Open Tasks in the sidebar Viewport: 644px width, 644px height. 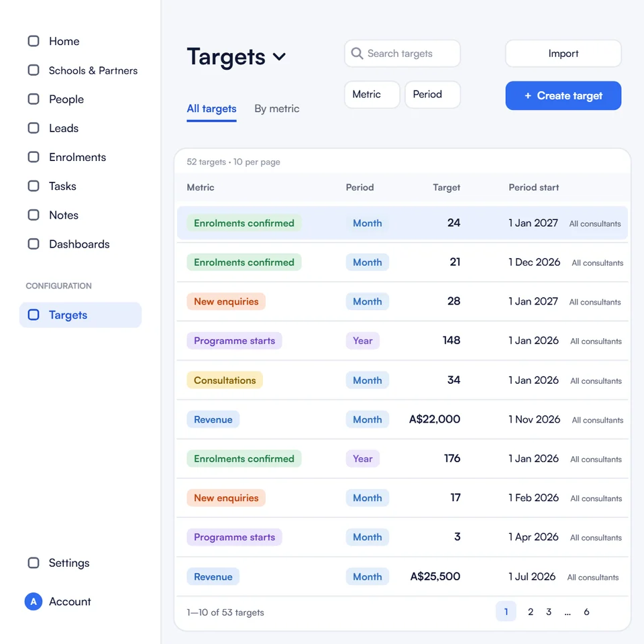click(x=62, y=186)
